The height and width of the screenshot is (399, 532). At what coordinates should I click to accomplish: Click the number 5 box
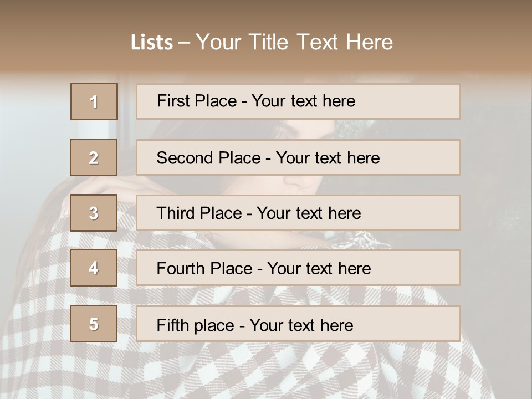click(94, 323)
